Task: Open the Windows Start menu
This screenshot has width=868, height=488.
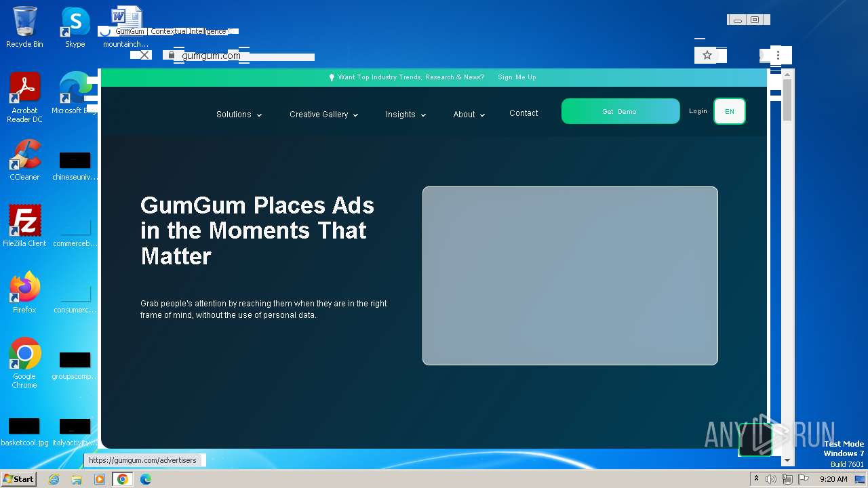Action: [x=18, y=479]
